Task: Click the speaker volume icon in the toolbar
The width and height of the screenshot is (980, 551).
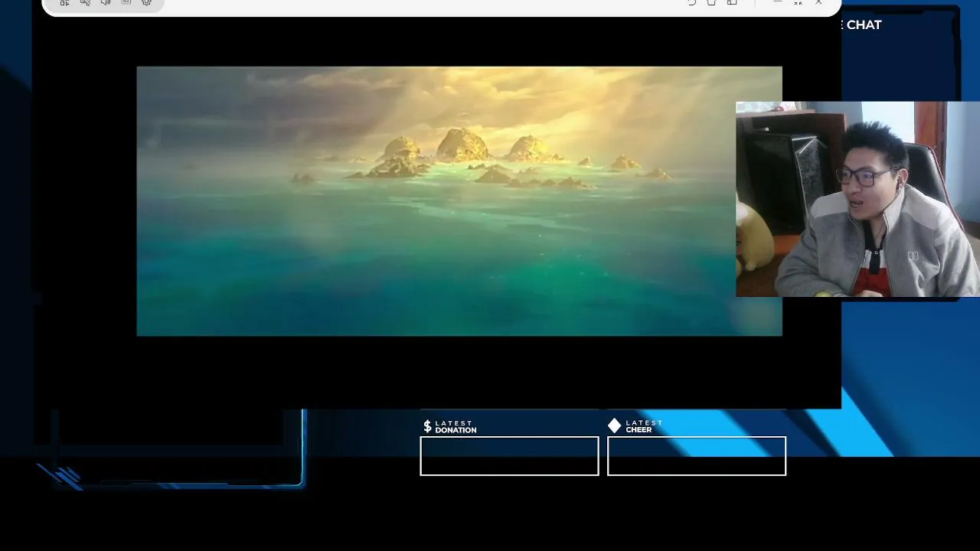Action: click(x=106, y=3)
